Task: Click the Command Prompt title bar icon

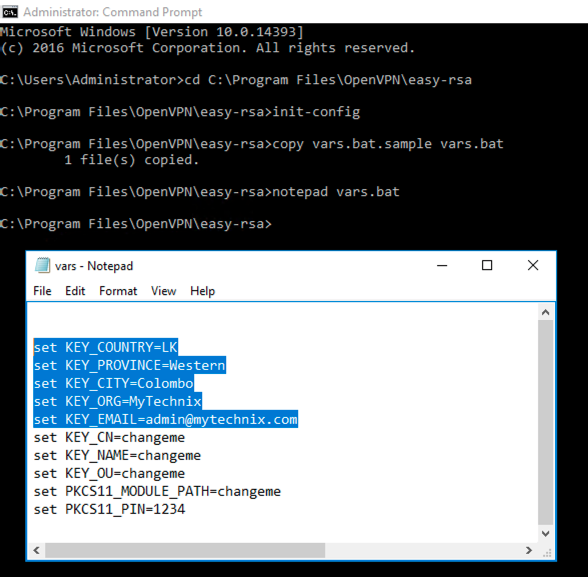Action: coord(10,12)
